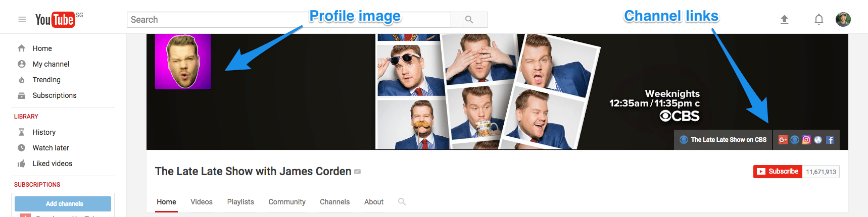This screenshot has height=217, width=868.
Task: Click the History hourglass icon
Action: coord(21,132)
